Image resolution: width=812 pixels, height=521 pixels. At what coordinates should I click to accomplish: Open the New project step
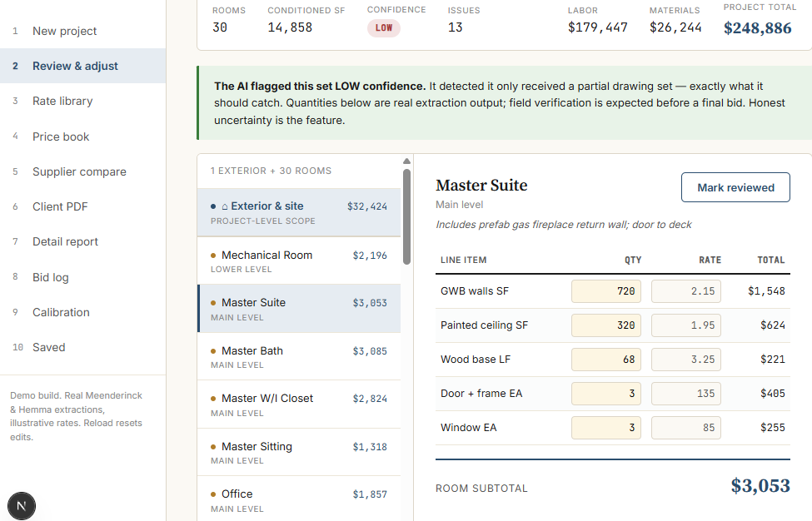click(x=82, y=31)
